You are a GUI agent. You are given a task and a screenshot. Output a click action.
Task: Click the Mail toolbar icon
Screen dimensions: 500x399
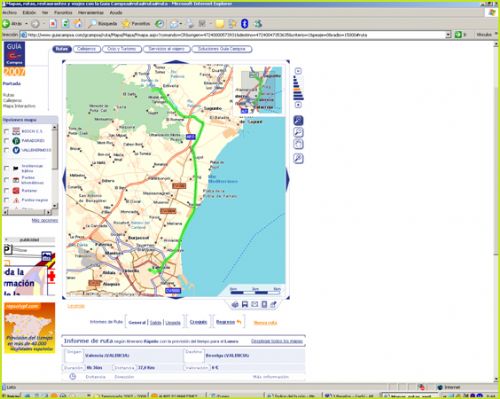tap(173, 24)
